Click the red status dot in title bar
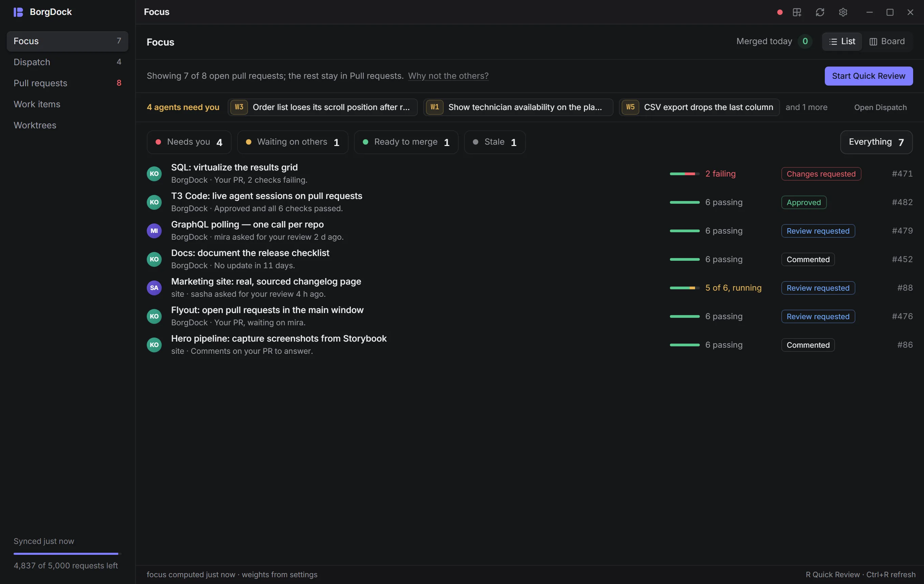The width and height of the screenshot is (924, 584). (x=779, y=12)
